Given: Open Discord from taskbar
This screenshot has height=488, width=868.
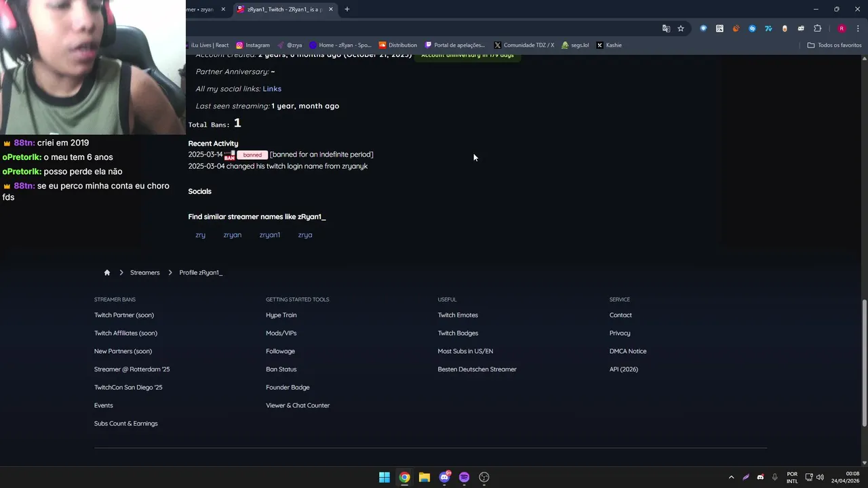Looking at the screenshot, I should pos(444,477).
